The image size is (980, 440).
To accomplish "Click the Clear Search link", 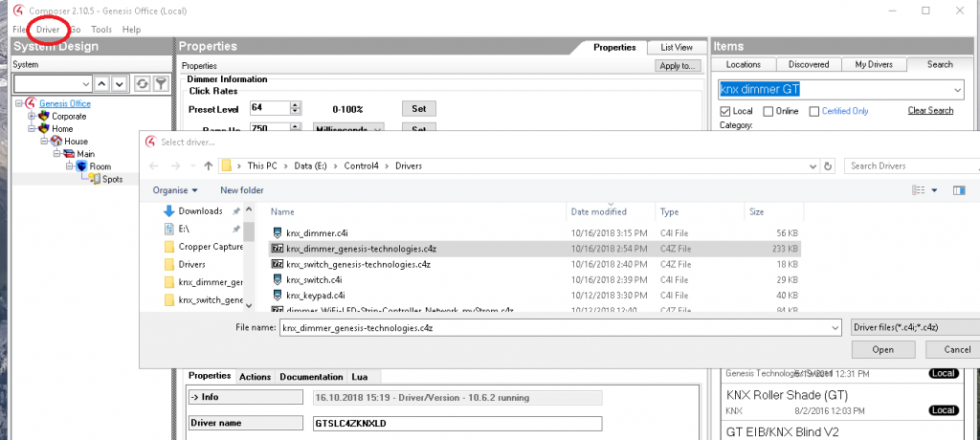I will click(930, 111).
